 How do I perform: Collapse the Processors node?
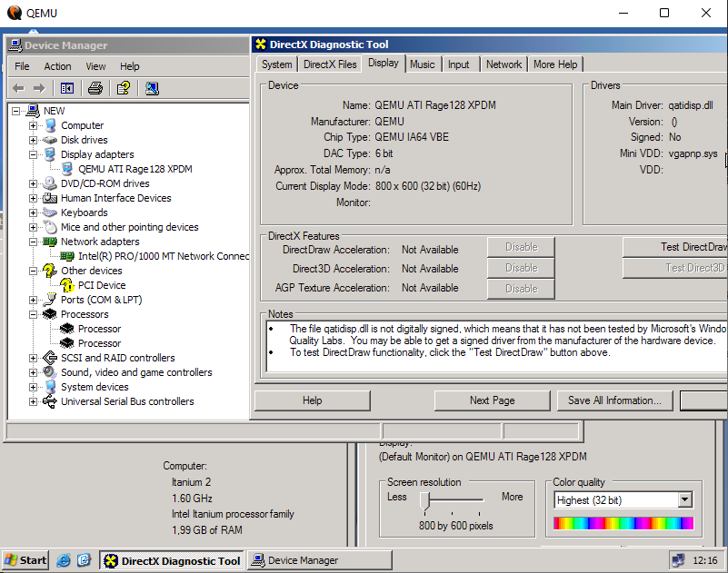pos(33,314)
